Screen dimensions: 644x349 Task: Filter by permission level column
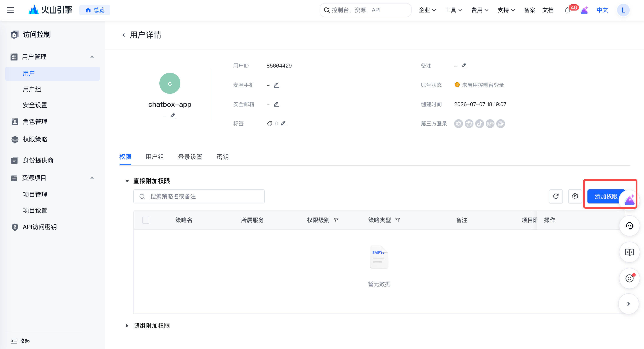(336, 220)
